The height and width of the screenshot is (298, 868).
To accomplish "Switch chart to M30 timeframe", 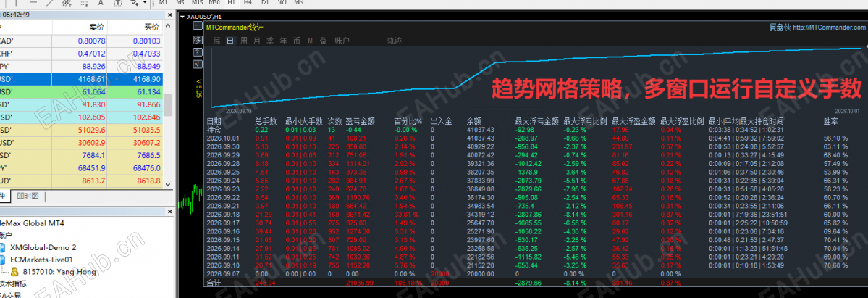I will 214,3.
